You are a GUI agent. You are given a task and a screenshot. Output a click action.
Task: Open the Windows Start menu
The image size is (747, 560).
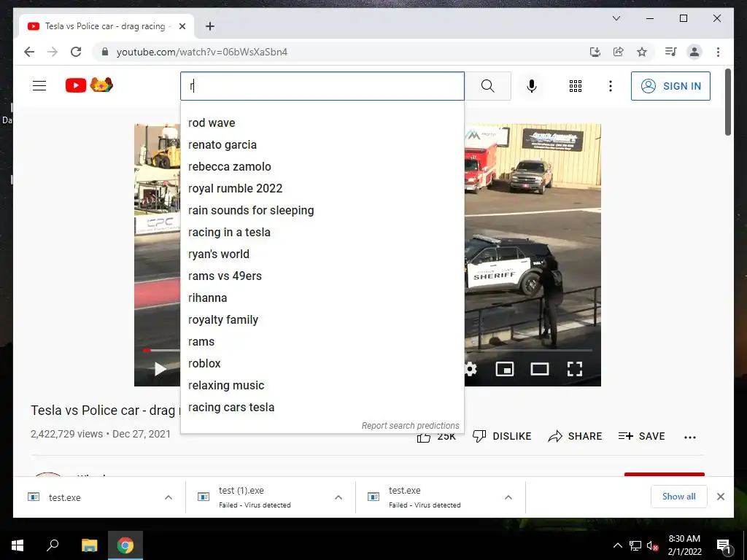pyautogui.click(x=18, y=545)
